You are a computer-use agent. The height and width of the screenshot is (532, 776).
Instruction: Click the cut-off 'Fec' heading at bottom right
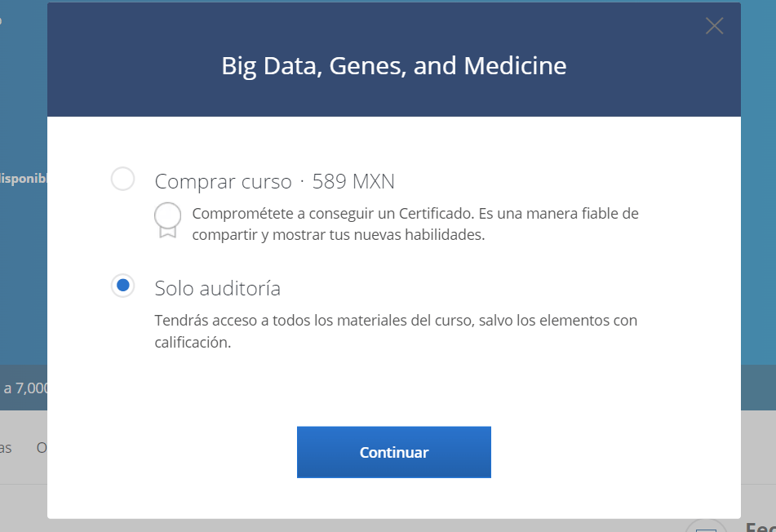click(x=760, y=526)
